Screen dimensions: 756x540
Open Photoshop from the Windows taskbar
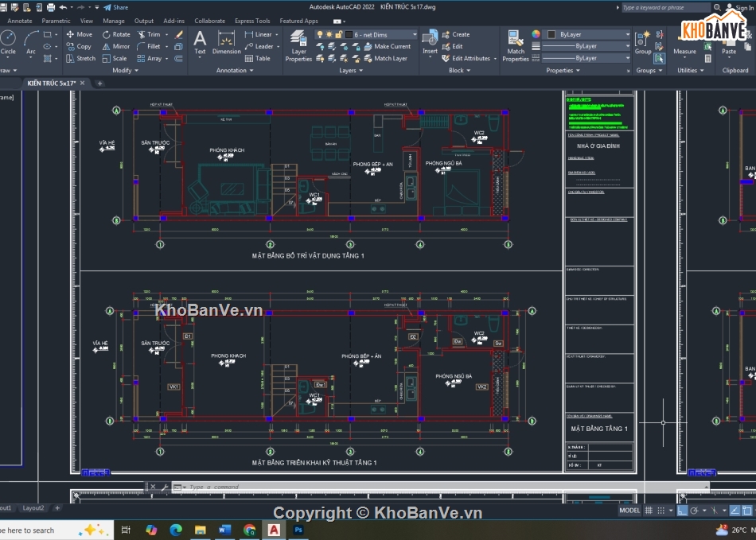coord(298,530)
